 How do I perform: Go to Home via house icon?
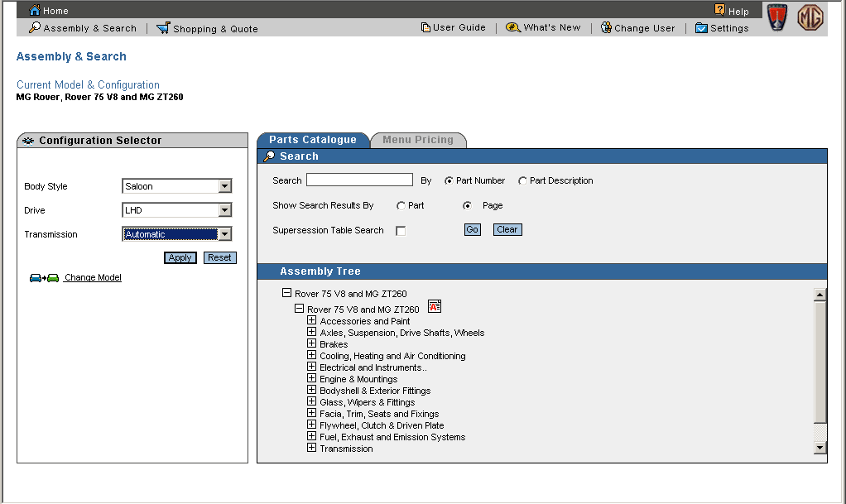tap(35, 10)
